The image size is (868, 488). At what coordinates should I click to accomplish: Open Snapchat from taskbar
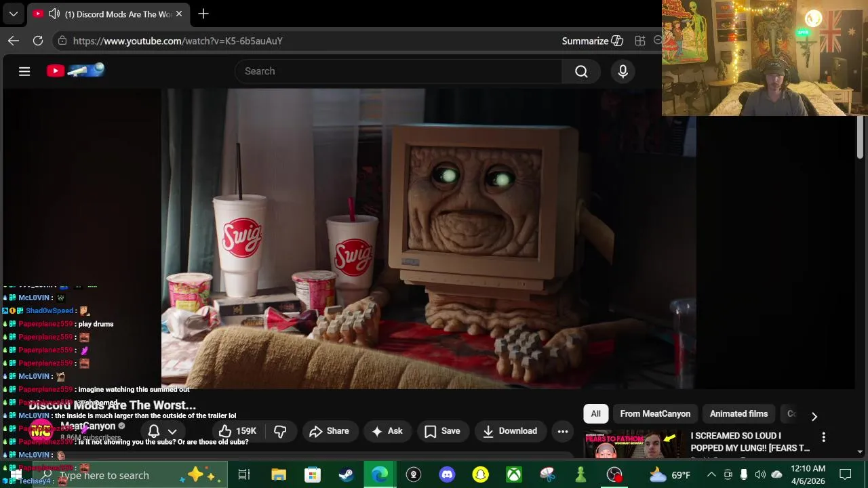coord(480,475)
